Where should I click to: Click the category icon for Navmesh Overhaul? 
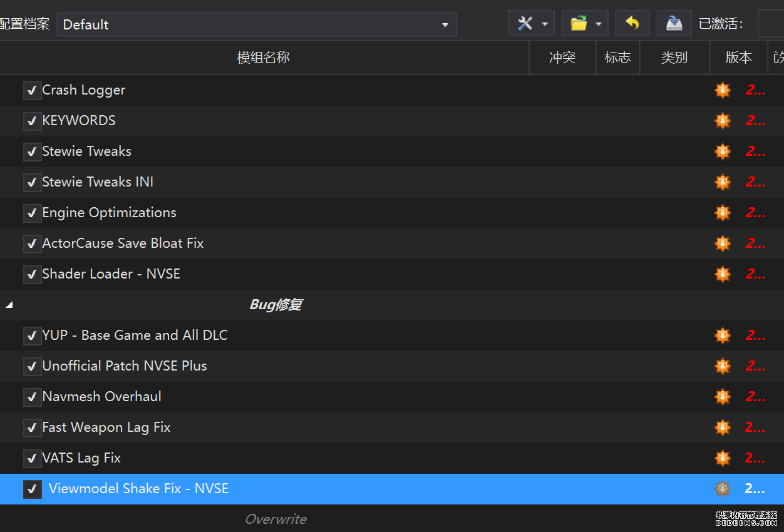pyautogui.click(x=723, y=397)
